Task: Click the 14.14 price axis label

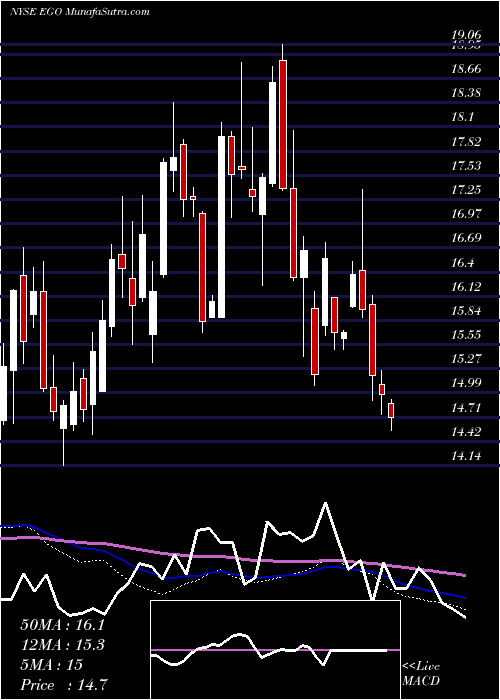Action: coord(467,456)
